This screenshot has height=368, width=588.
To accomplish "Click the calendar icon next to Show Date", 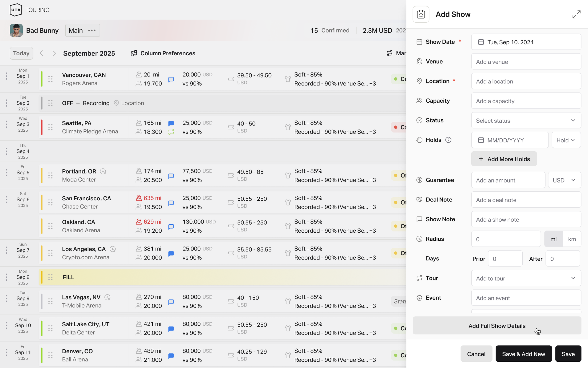I will tap(481, 42).
